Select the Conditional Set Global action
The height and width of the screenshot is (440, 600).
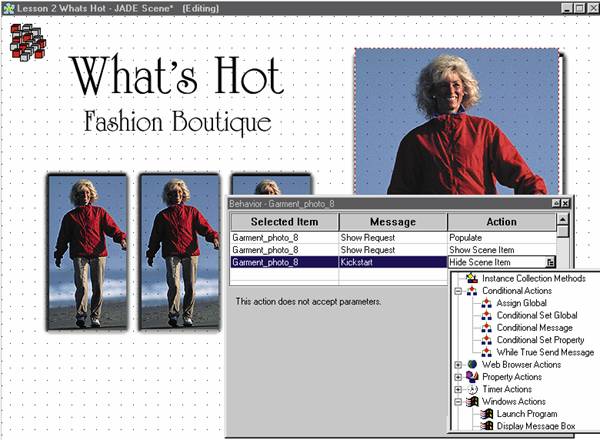[x=537, y=315]
